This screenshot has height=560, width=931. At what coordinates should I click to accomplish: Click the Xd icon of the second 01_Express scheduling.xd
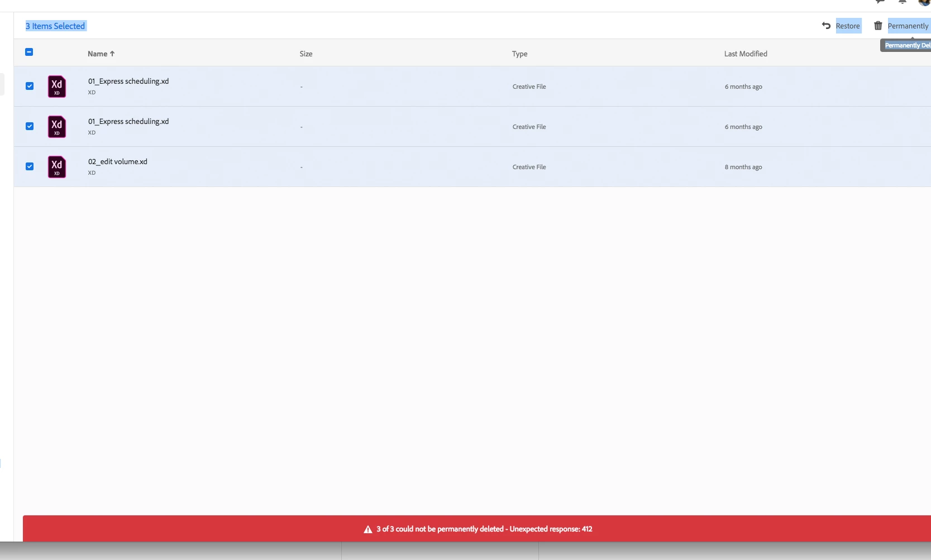[57, 127]
